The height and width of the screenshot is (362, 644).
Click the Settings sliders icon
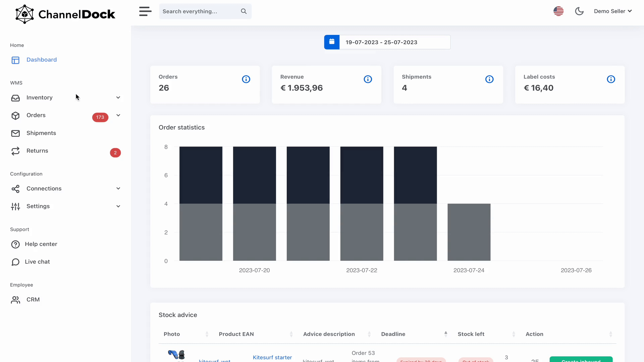click(15, 206)
